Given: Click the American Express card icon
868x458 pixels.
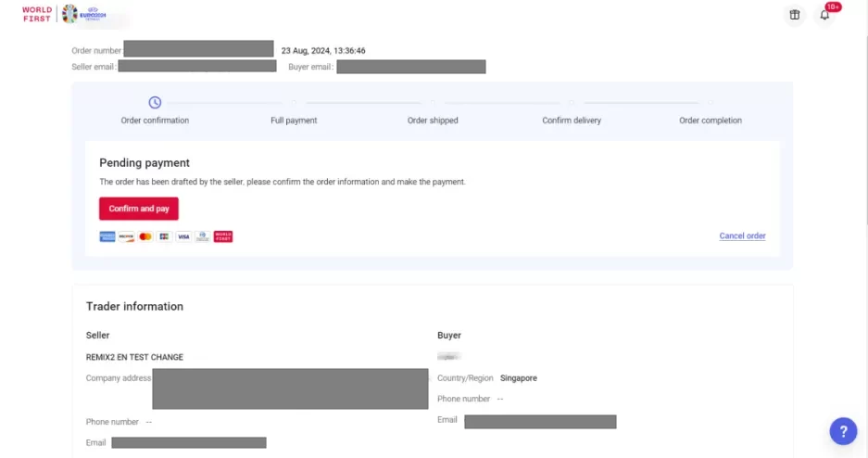Looking at the screenshot, I should 107,236.
